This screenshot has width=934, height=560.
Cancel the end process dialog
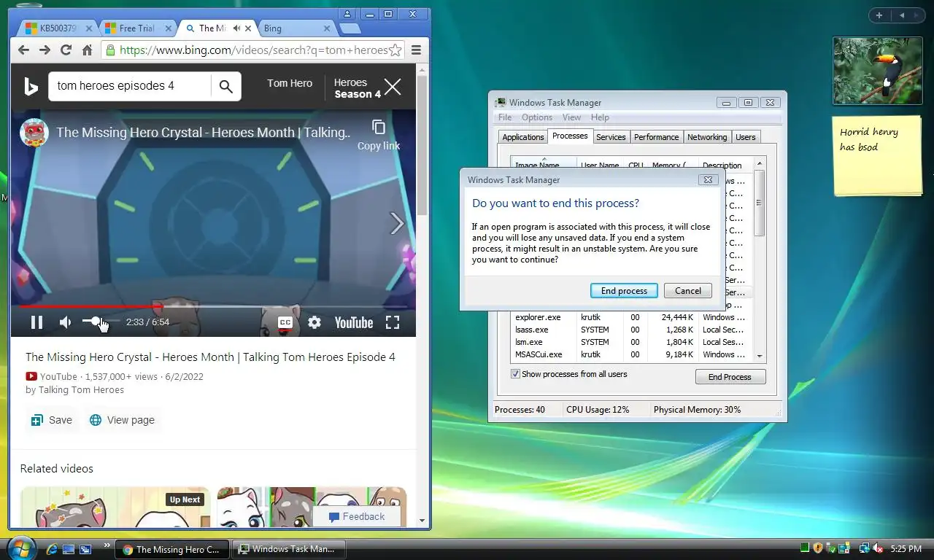pyautogui.click(x=687, y=291)
